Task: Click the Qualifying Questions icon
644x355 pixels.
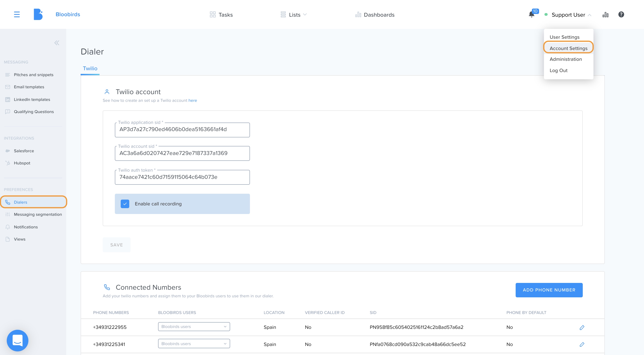Action: [8, 112]
